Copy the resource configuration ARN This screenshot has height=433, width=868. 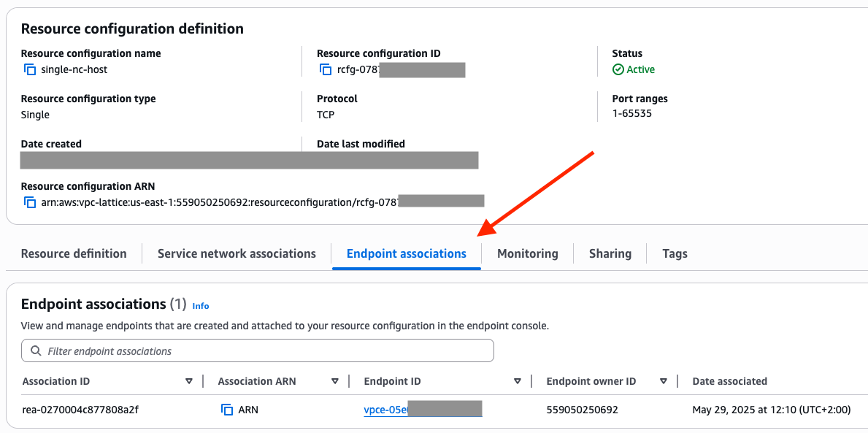[x=30, y=202]
